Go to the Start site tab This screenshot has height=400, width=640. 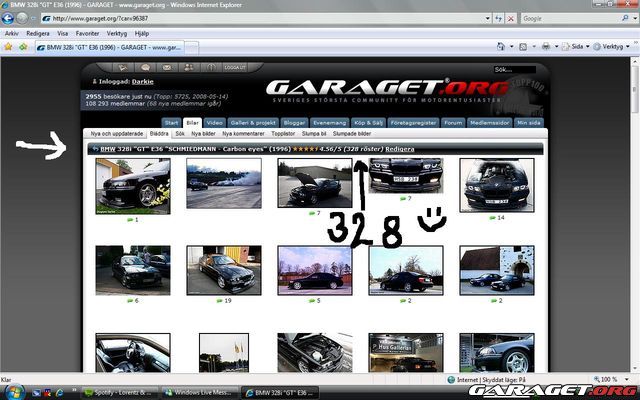(171, 122)
